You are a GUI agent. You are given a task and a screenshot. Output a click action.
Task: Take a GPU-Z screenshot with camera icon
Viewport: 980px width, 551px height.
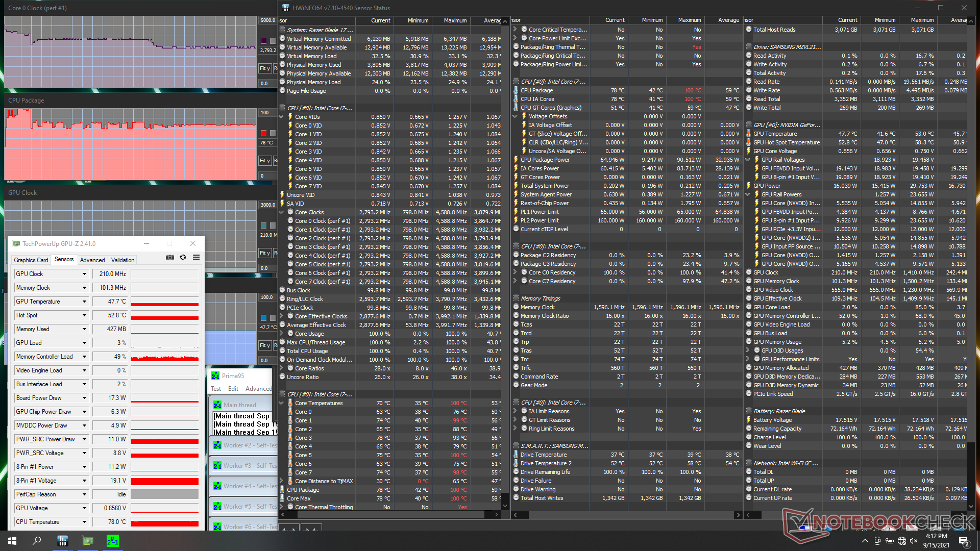[170, 258]
